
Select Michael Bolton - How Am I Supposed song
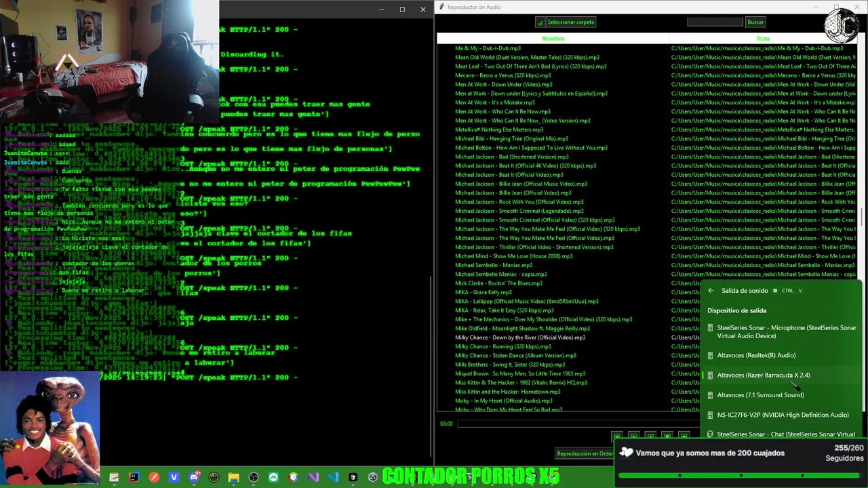click(x=531, y=148)
